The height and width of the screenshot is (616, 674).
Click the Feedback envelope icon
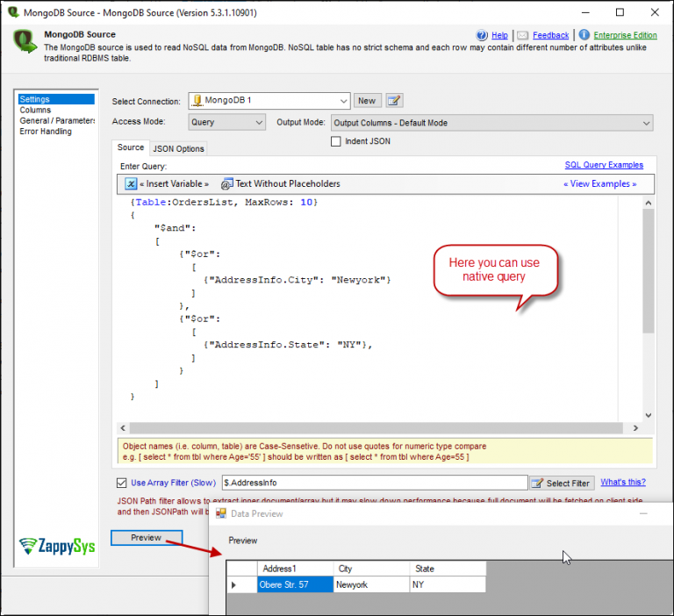pyautogui.click(x=522, y=35)
